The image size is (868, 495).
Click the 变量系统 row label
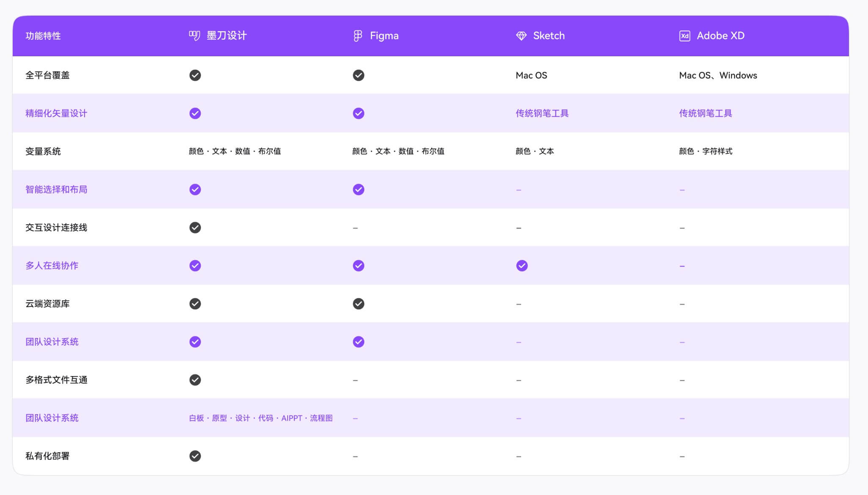42,151
